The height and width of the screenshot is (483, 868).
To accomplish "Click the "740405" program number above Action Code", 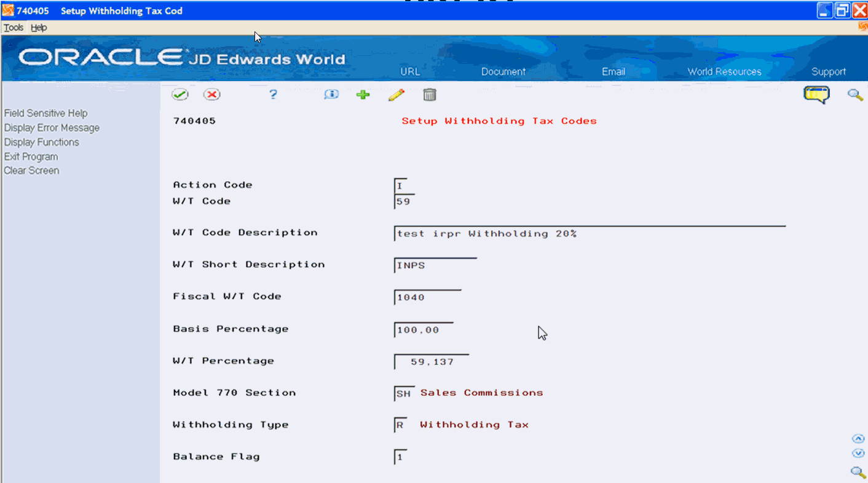I will 194,121.
